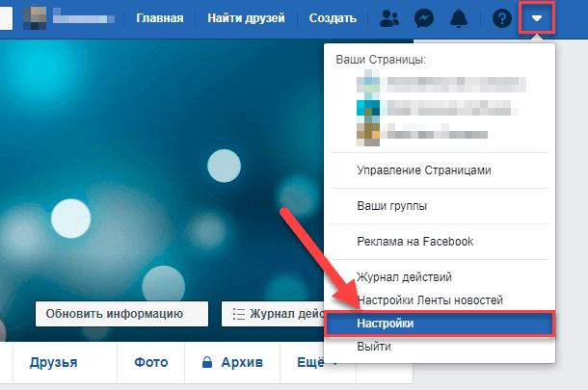Open the Messenger icon
The image size is (588, 390).
coord(424,18)
